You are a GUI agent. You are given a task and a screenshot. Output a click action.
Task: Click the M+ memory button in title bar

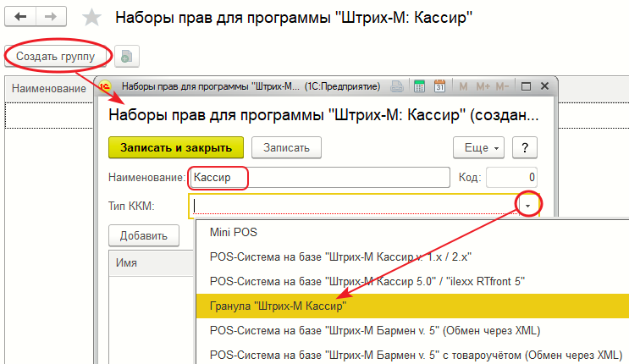click(x=483, y=86)
